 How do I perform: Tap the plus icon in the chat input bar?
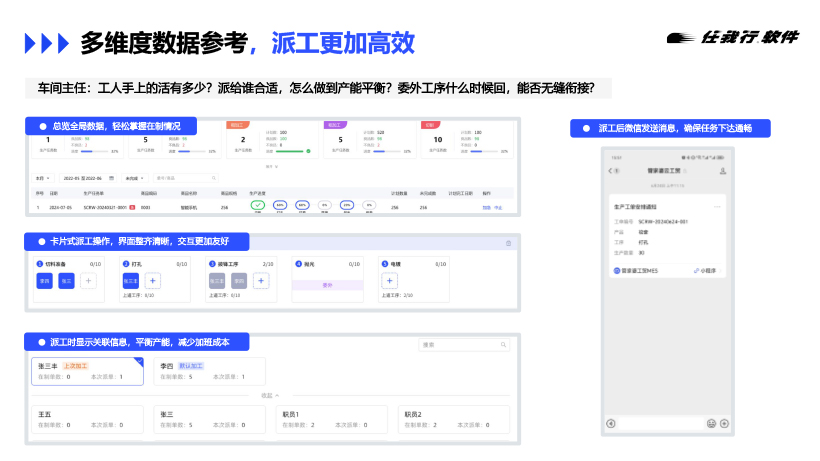point(724,423)
